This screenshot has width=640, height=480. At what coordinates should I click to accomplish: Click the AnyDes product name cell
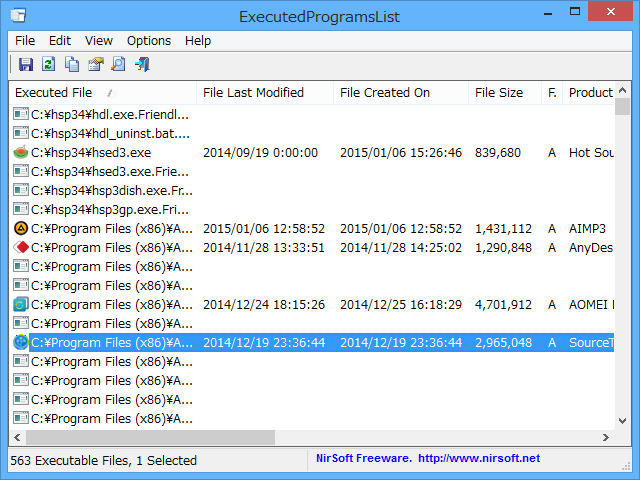pos(591,248)
